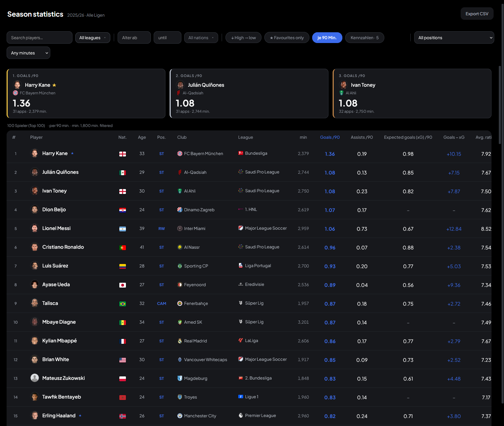This screenshot has height=426, width=504.
Task: Open the Mbaye Diagne player link
Action: 59,322
